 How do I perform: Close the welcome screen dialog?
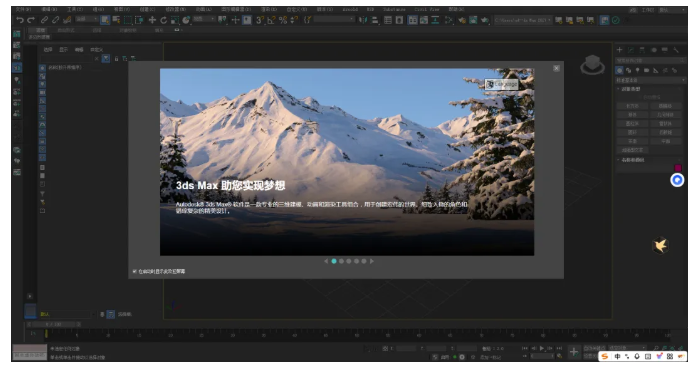tap(556, 68)
